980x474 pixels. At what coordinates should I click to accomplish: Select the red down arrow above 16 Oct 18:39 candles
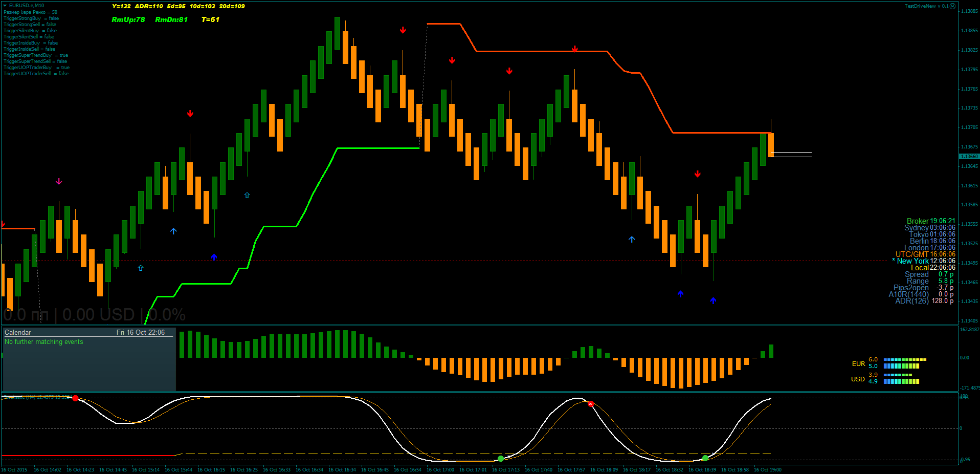click(698, 174)
